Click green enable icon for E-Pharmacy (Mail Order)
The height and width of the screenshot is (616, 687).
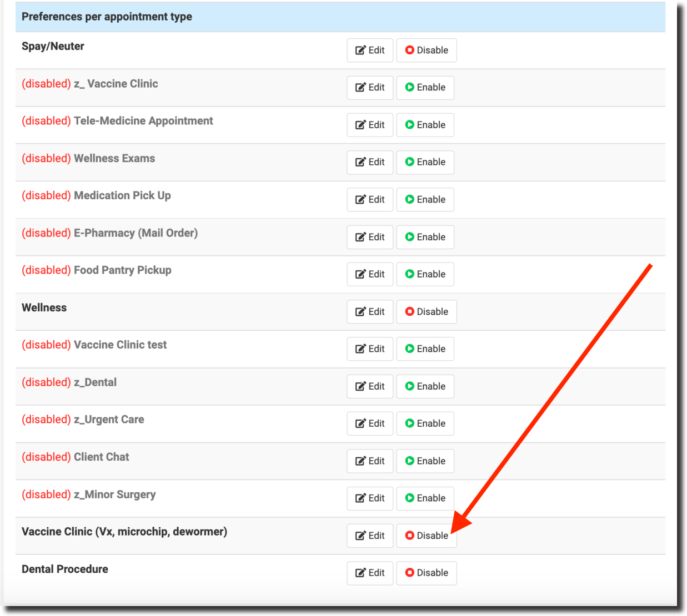(x=410, y=237)
